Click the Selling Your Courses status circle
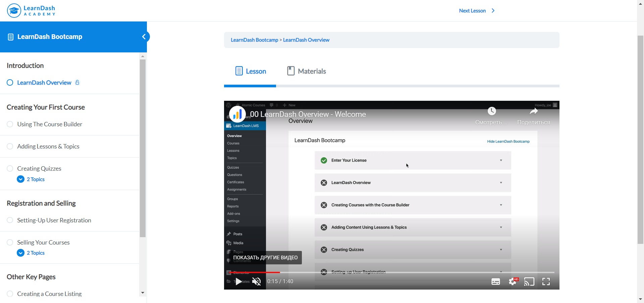 click(10, 242)
